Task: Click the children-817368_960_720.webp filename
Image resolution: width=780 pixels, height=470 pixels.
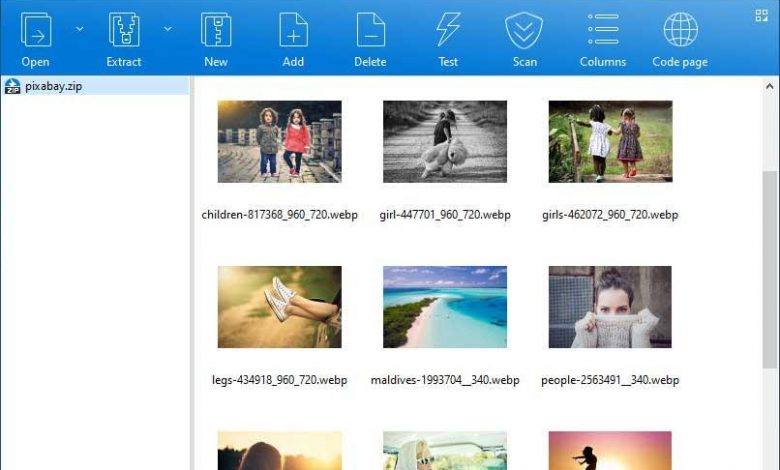Action: (x=280, y=215)
